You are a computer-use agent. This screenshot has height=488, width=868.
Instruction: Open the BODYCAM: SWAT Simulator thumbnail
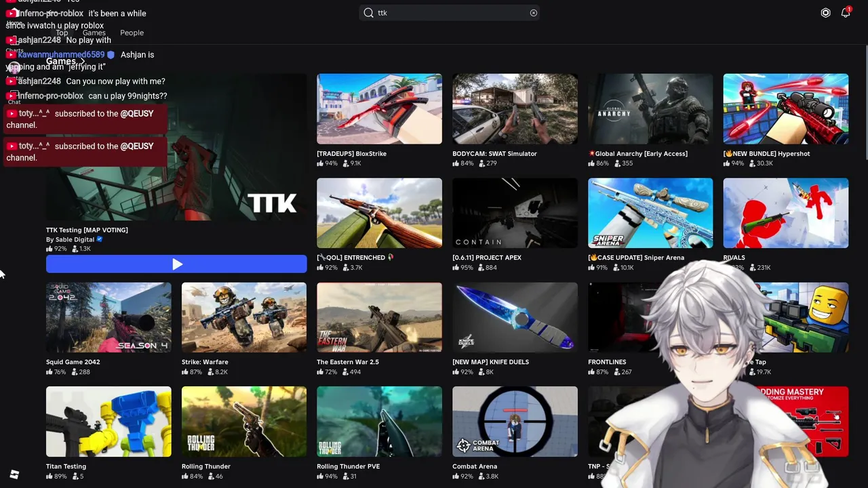point(515,109)
